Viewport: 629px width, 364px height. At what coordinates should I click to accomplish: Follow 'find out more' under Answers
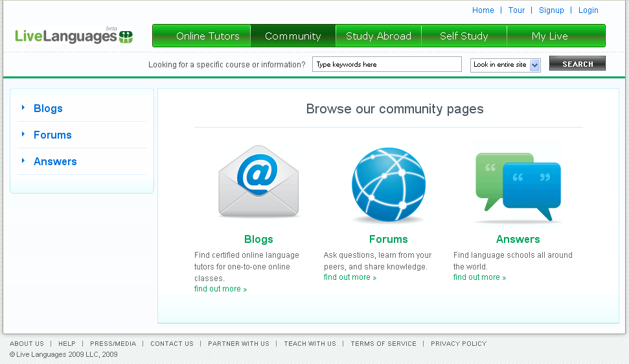479,277
